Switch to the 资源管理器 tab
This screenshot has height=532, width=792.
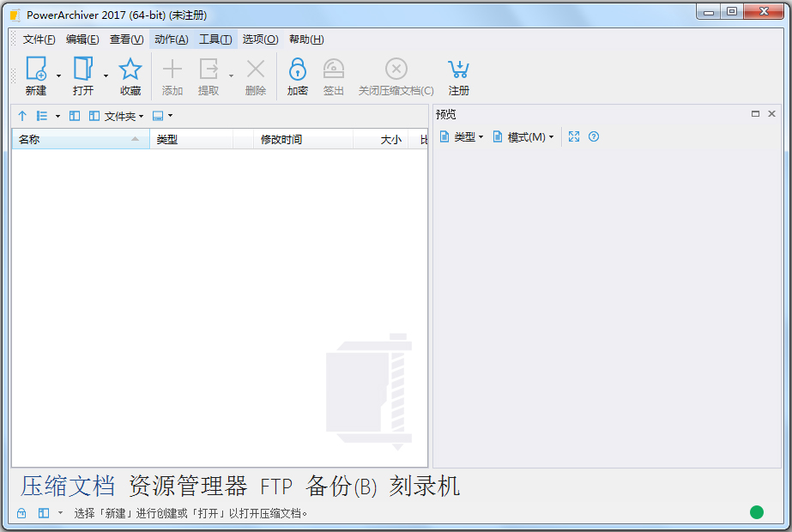[188, 487]
